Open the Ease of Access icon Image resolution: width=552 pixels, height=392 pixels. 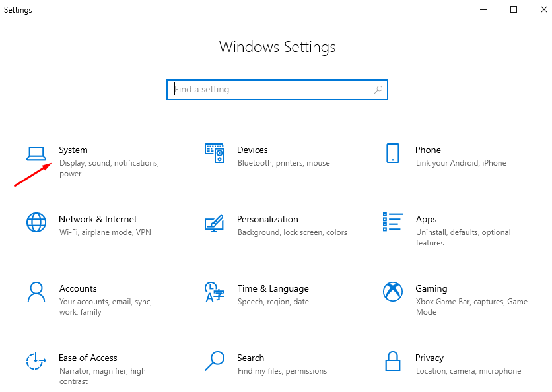tap(36, 361)
